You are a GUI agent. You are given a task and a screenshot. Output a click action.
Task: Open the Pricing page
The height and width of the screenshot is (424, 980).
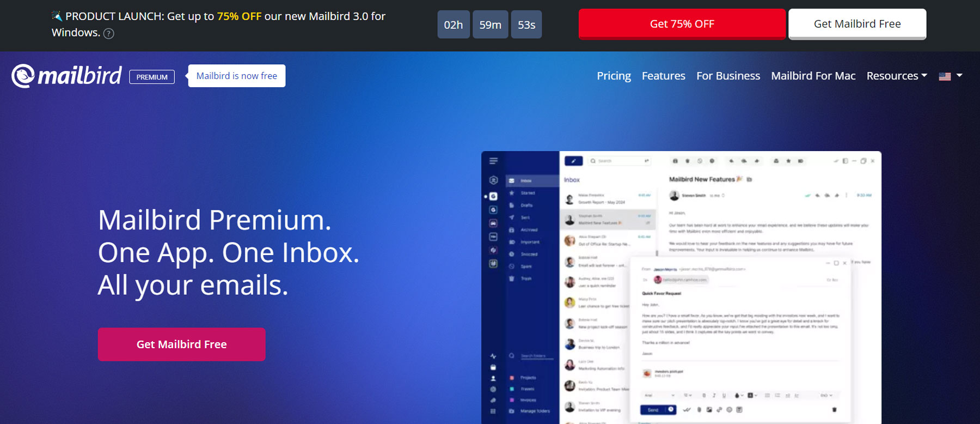614,76
